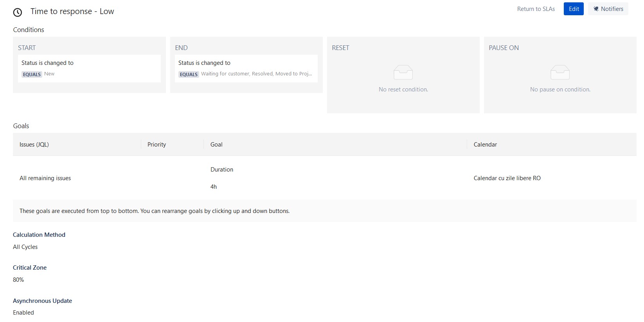The height and width of the screenshot is (322, 644).
Task: Click 'All remaining issues' row cell
Action: [x=45, y=178]
